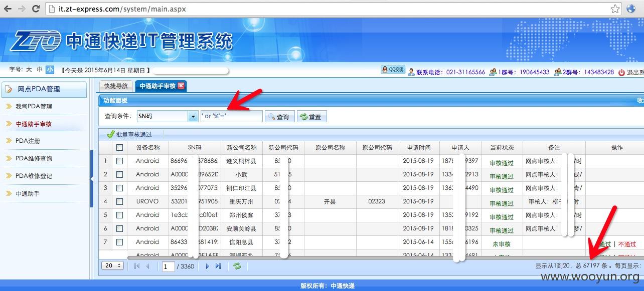
Task: Open 中通助手 in the sidebar
Action: coord(28,193)
